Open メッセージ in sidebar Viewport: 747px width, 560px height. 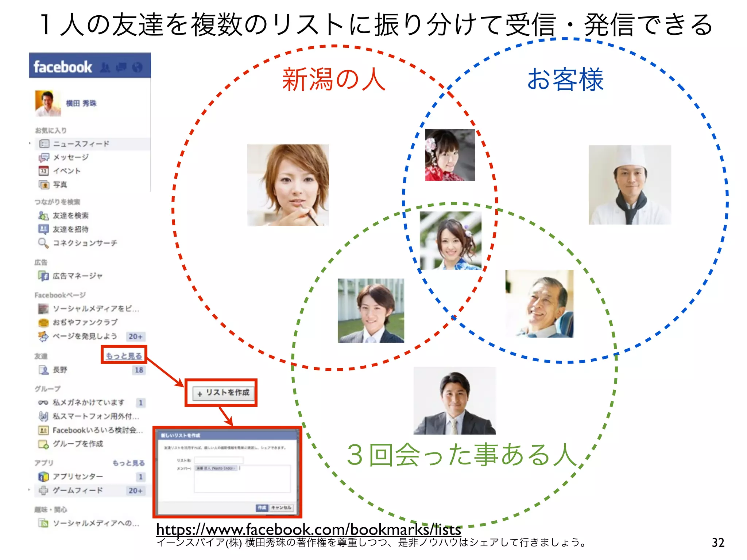coord(71,157)
